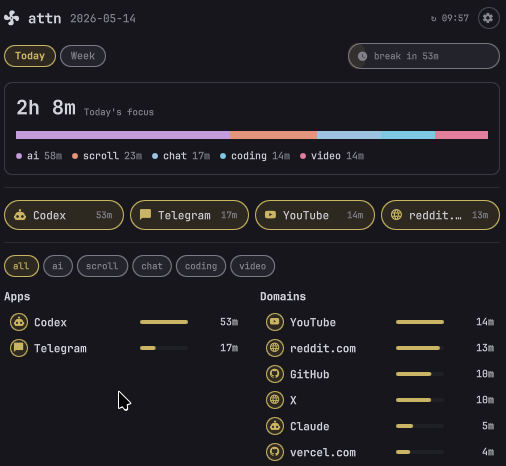Click the 'Today's focus' label
The height and width of the screenshot is (466, 506).
119,112
